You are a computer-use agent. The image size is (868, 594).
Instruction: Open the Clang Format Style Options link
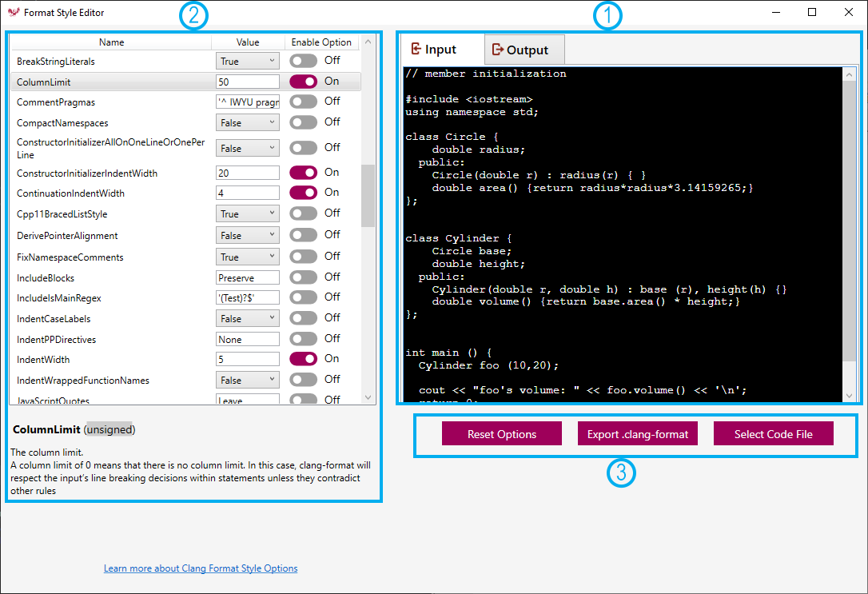coord(200,568)
